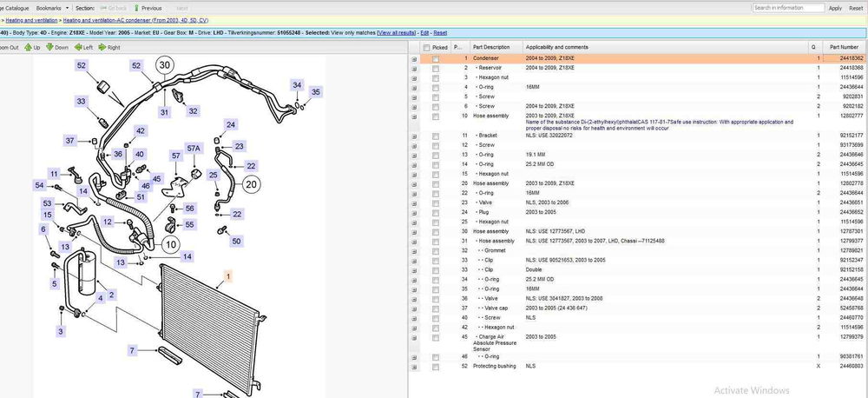Check the Picked box for the Reservoir row
Viewport: 868px width, 398px height.
(x=436, y=68)
